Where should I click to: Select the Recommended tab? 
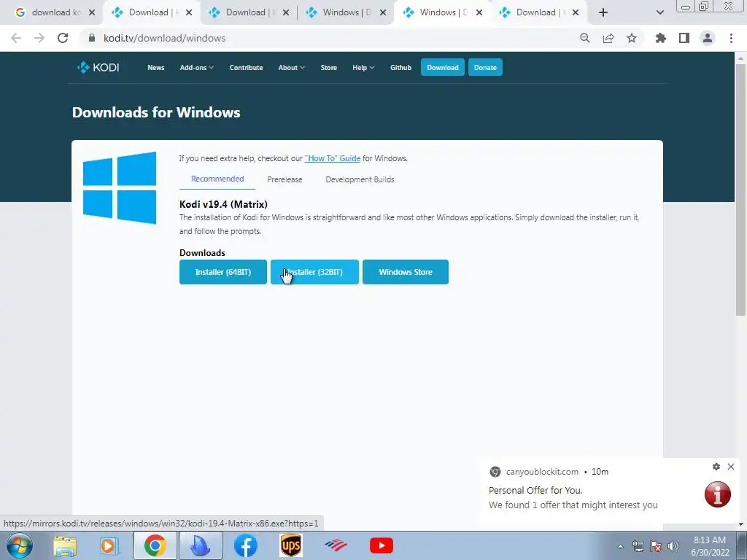click(x=217, y=179)
